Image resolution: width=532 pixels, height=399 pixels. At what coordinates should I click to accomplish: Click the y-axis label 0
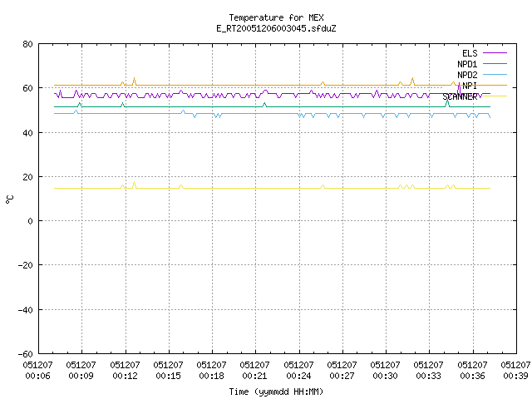coord(31,221)
